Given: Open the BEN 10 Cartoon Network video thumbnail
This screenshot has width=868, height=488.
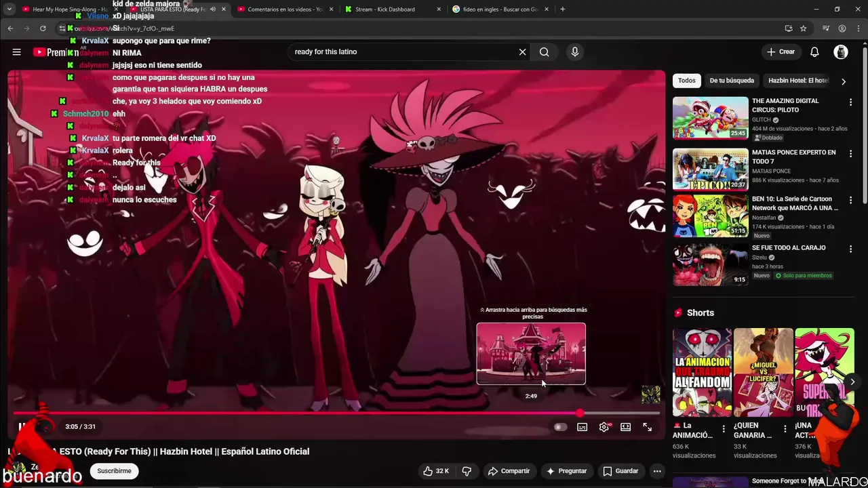Looking at the screenshot, I should [711, 216].
